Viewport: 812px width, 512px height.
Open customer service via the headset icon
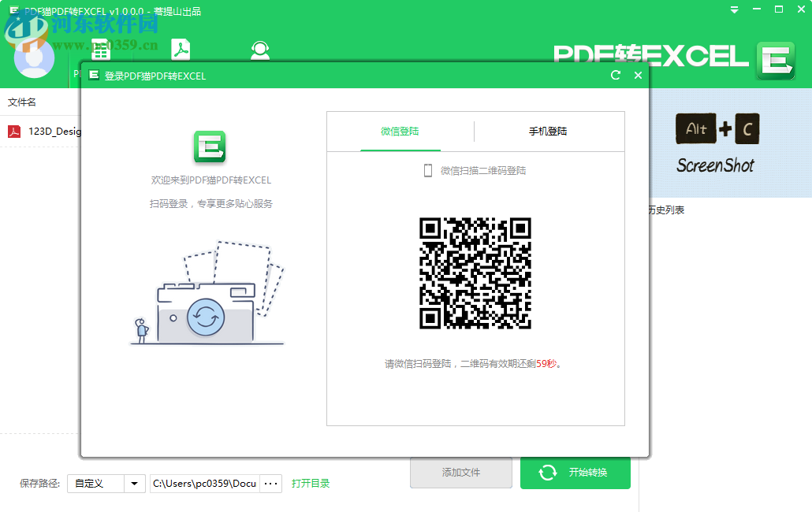pyautogui.click(x=260, y=50)
